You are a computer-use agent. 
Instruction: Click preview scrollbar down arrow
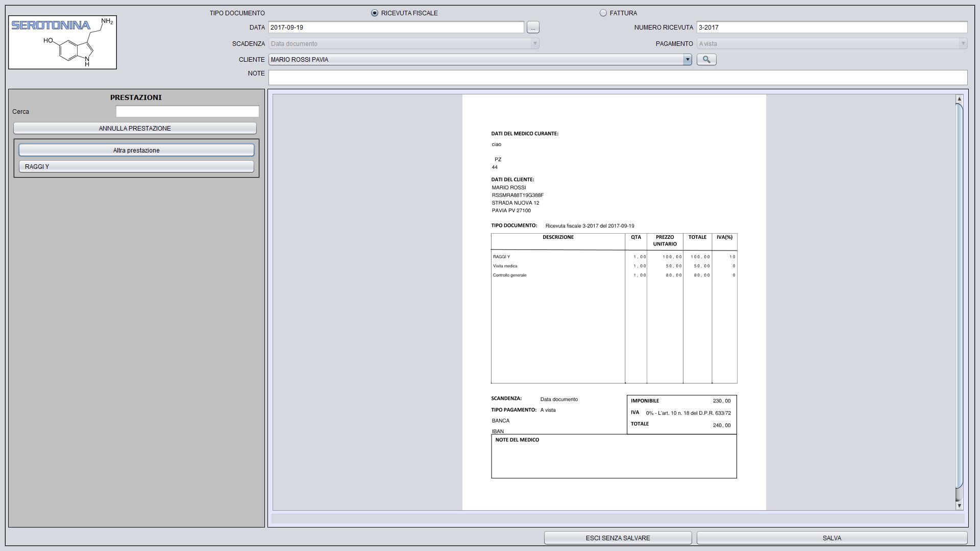pos(959,506)
